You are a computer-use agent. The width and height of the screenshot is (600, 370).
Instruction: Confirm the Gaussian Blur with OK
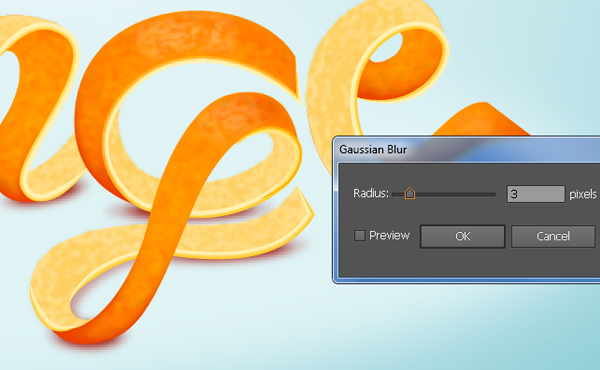tap(463, 236)
